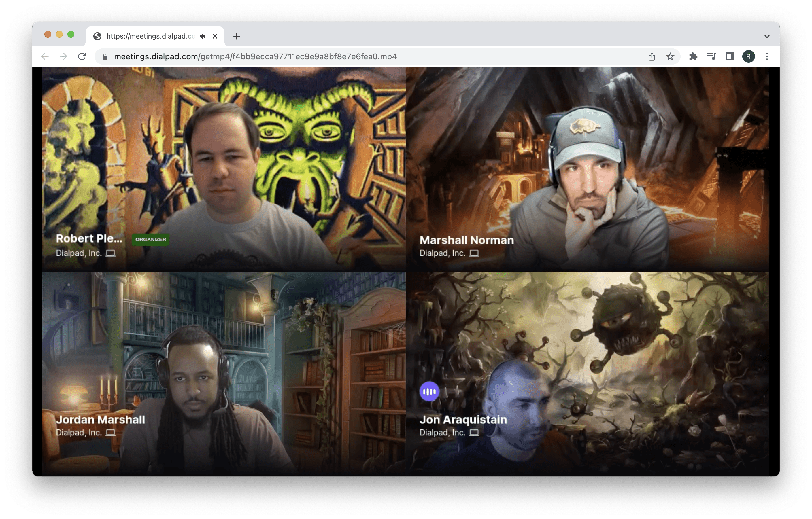Viewport: 812px width, 519px height.
Task: Select Jon Araquistain's video tile
Action: pyautogui.click(x=588, y=374)
